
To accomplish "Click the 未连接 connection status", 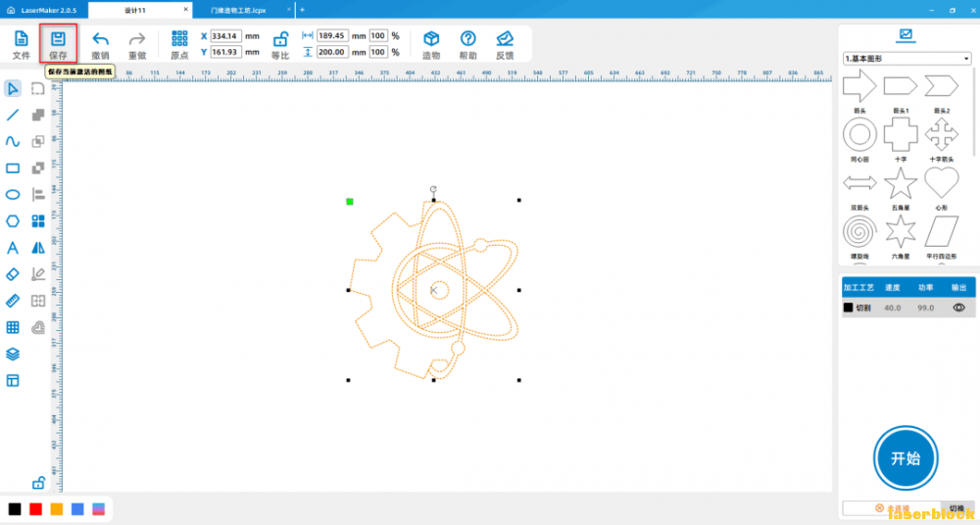I will (891, 508).
